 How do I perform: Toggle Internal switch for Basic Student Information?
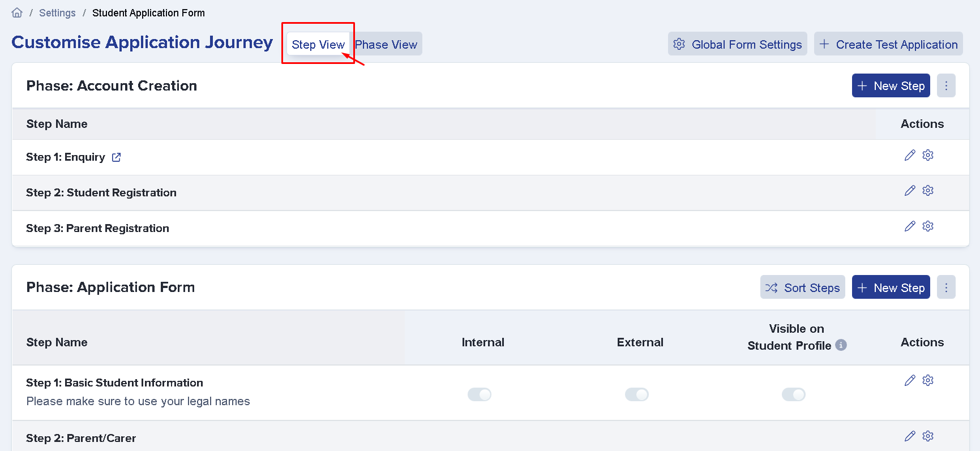[x=480, y=394]
